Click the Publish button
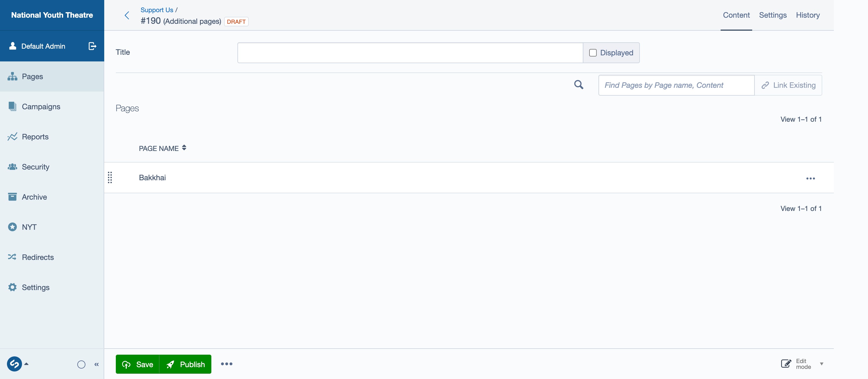This screenshot has height=379, width=868. click(185, 364)
